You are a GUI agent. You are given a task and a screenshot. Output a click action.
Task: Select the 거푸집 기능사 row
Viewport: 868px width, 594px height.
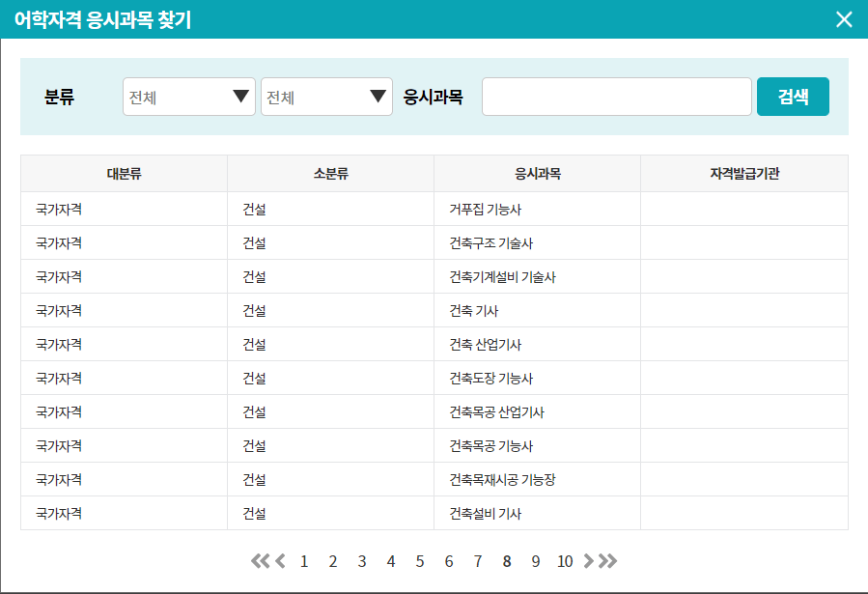point(483,209)
